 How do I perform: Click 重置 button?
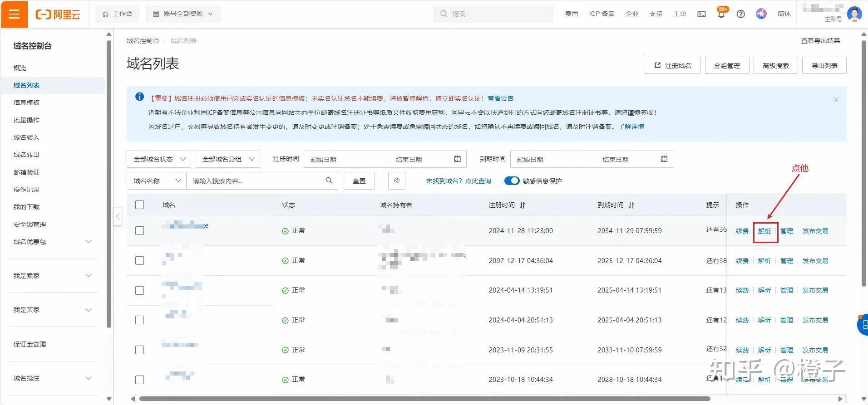tap(359, 181)
